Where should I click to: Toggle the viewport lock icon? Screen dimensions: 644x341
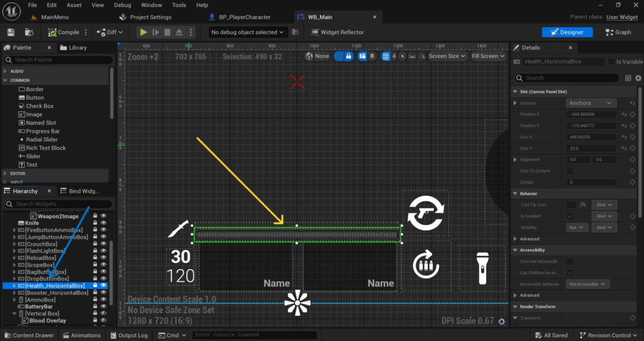coord(348,57)
